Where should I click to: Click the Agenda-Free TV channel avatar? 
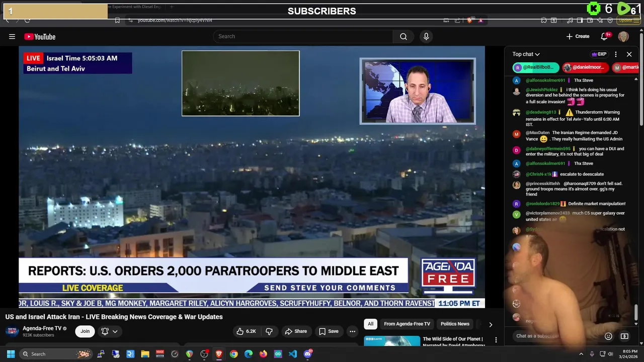tap(12, 331)
